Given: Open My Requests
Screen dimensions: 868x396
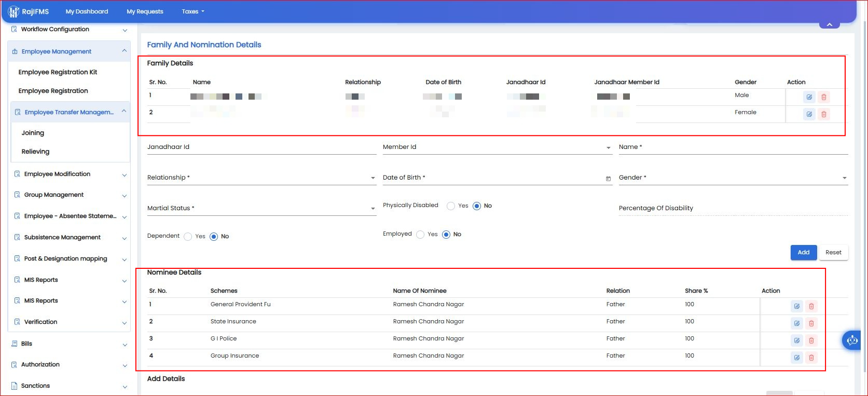Looking at the screenshot, I should 145,11.
